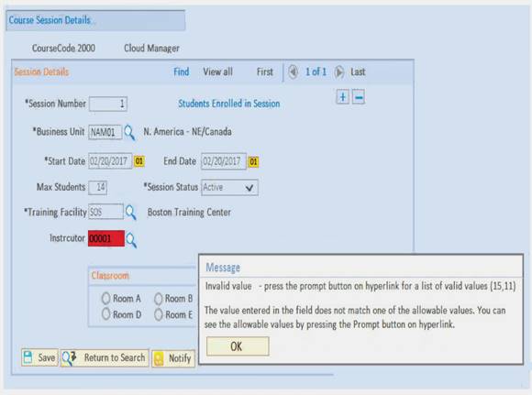Screen dimensions: 532x395
Task: Focus the Session Number field
Action: click(x=108, y=104)
